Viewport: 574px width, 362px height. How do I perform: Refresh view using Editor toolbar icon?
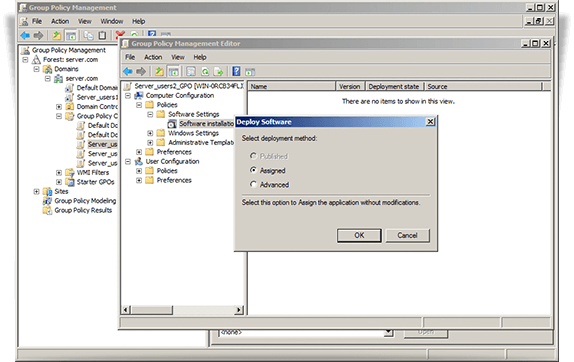(x=205, y=71)
